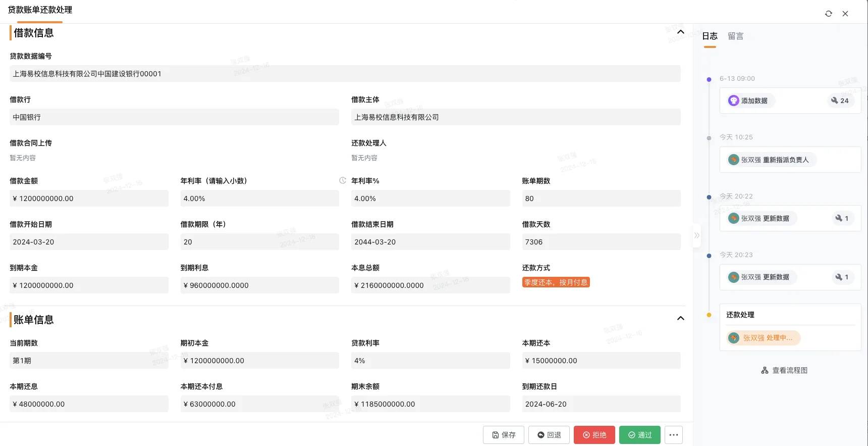Screen dimensions: 868x446
Task: Click the 张双强 处理中 status tag
Action: coord(763,338)
